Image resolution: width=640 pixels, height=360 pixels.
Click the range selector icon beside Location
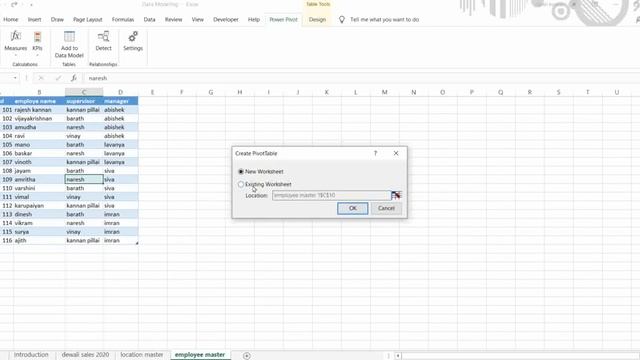396,196
